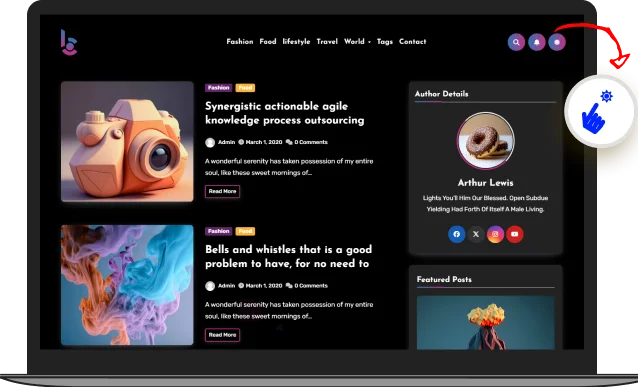
Task: Click comments icon on Bells and whistles post
Action: [x=289, y=286]
